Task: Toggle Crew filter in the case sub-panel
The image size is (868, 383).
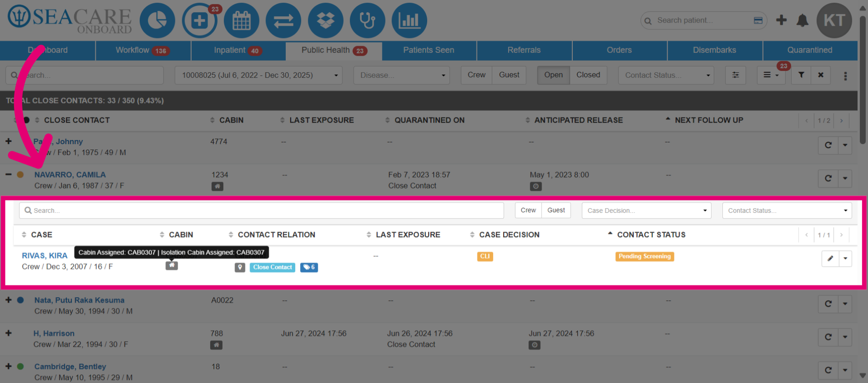Action: (x=528, y=210)
